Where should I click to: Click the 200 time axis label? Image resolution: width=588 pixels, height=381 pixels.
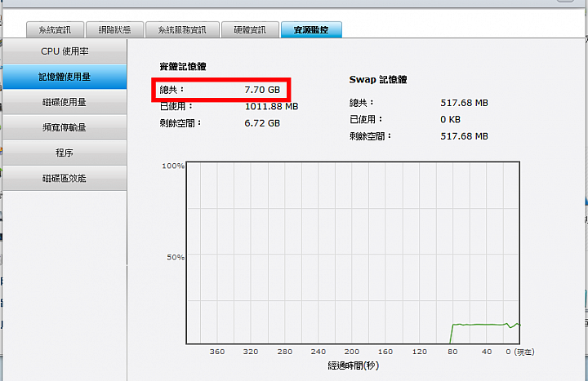352,352
